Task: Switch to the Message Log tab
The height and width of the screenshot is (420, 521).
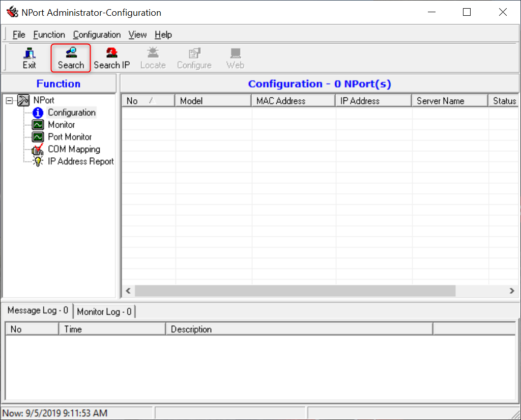Action: [38, 311]
